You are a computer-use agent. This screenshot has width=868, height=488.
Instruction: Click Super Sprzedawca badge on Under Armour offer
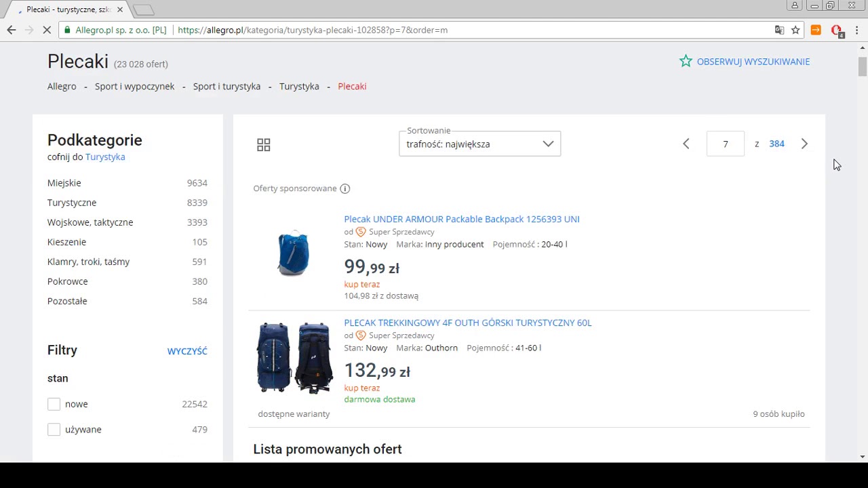pyautogui.click(x=361, y=232)
